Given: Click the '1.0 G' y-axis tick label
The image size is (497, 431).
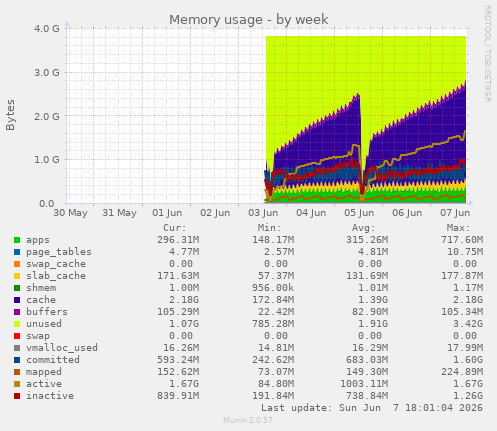Looking at the screenshot, I should [47, 160].
